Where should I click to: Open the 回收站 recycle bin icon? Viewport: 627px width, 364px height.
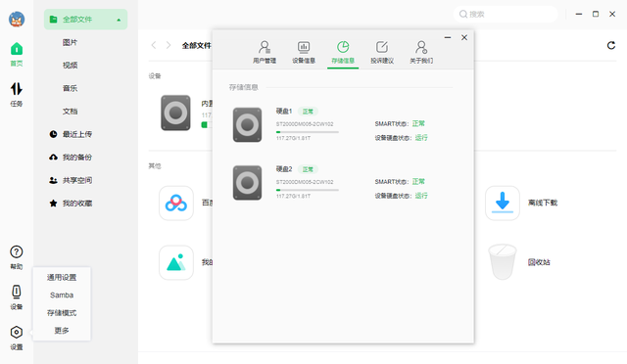503,262
